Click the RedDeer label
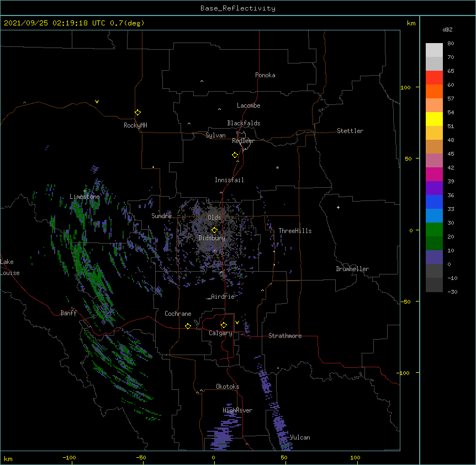This screenshot has height=465, width=476. point(243,141)
